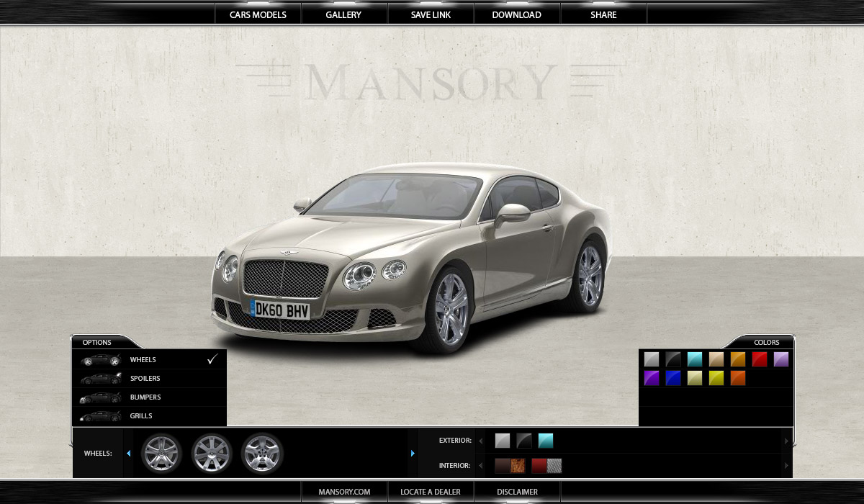The image size is (864, 504).
Task: Choose the second multi-spoke wheel thumbnail
Action: [212, 454]
